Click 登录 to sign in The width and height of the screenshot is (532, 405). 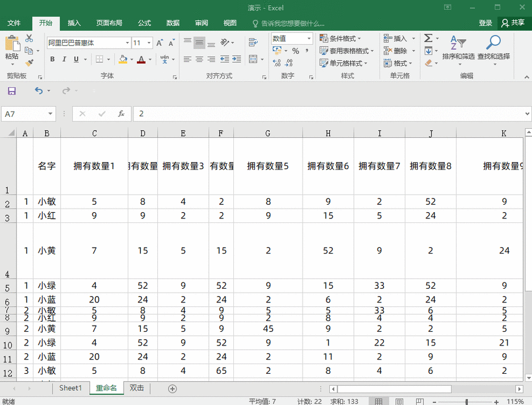click(485, 23)
